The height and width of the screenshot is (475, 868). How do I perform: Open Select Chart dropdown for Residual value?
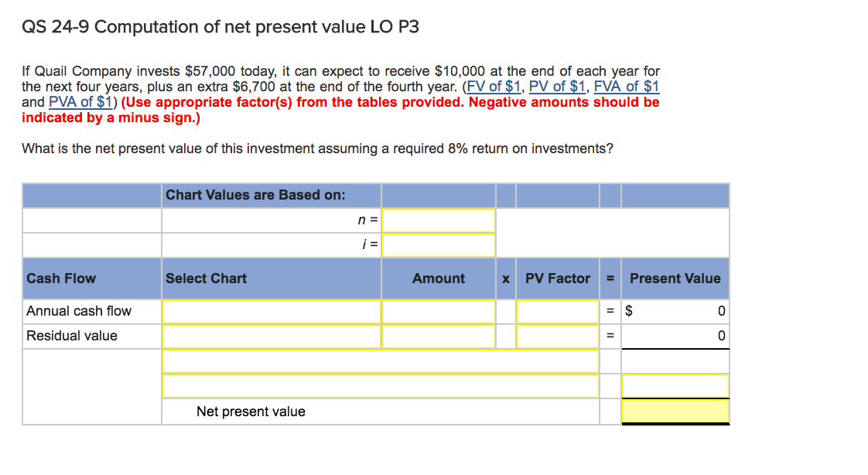coord(271,336)
